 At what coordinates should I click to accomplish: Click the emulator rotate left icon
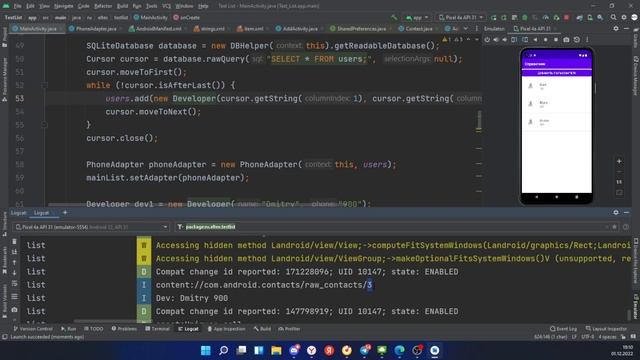(514, 40)
